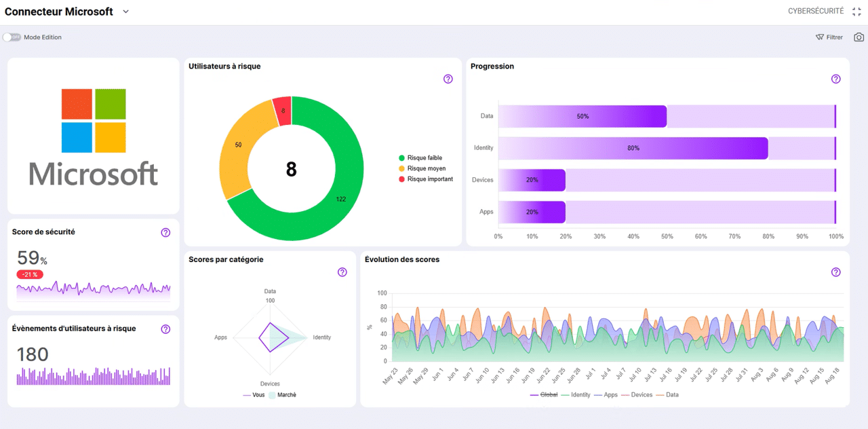Click the risk events purple bar chart
The image size is (868, 429).
[94, 376]
